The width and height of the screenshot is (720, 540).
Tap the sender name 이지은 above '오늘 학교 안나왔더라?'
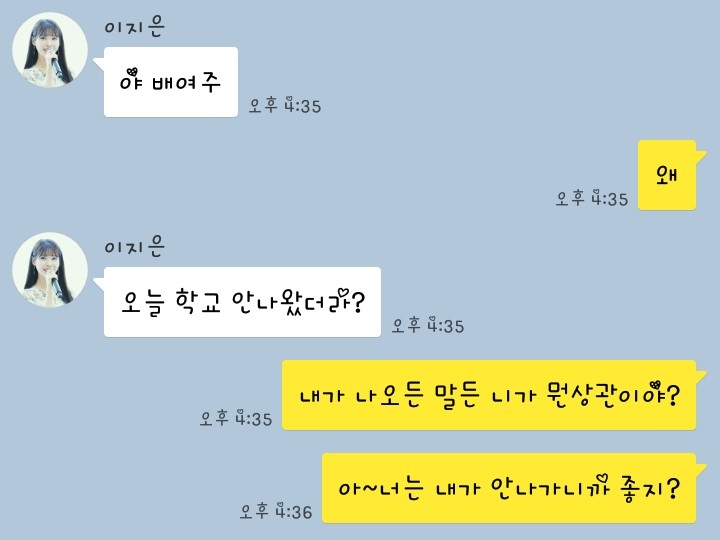(x=135, y=246)
